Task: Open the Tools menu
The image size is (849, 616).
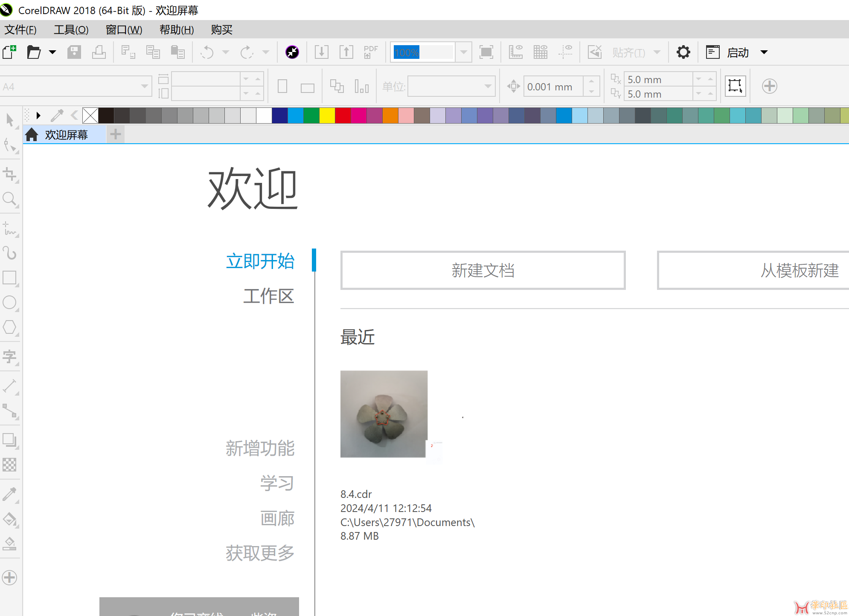Action: 71,29
